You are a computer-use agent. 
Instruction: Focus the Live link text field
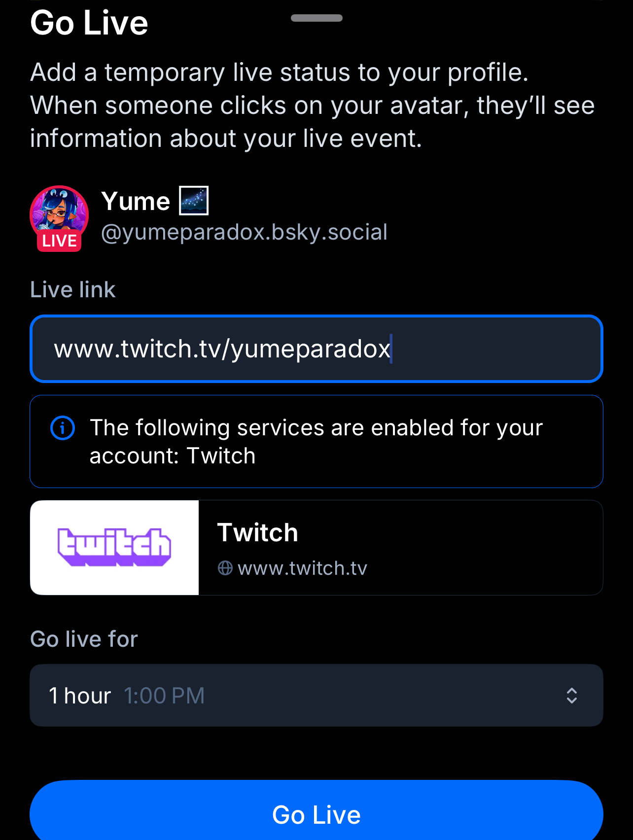316,349
